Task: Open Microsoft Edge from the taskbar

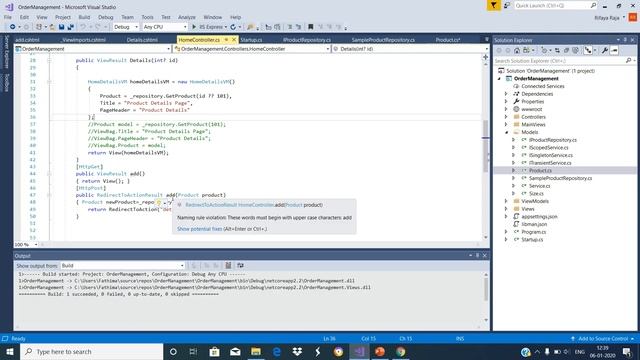Action: pyautogui.click(x=276, y=351)
